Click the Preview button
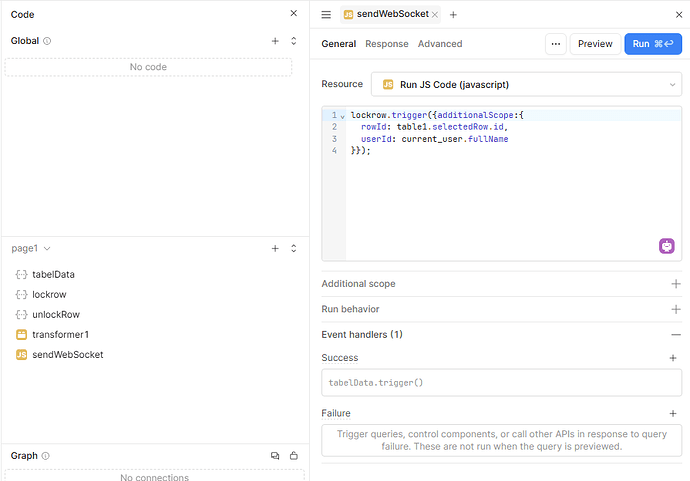 (x=595, y=44)
